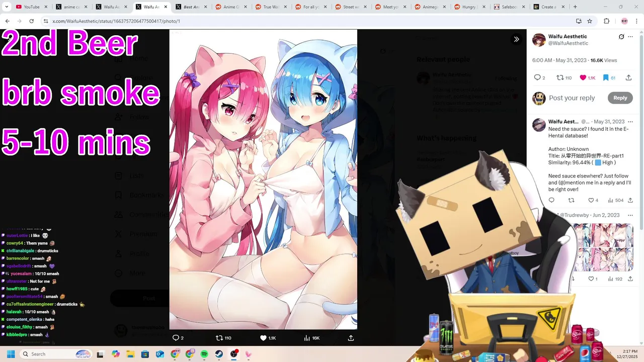The height and width of the screenshot is (362, 644).
Task: Reload the page
Action: click(x=31, y=21)
